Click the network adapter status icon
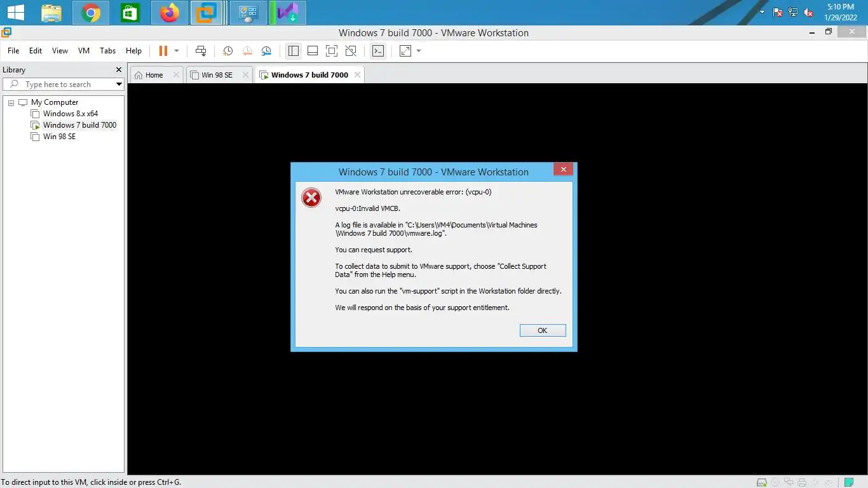Image resolution: width=868 pixels, height=488 pixels. (x=789, y=482)
